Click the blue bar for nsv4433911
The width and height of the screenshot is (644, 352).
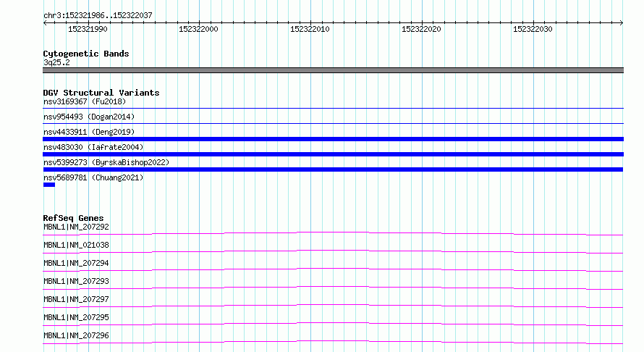point(333,139)
